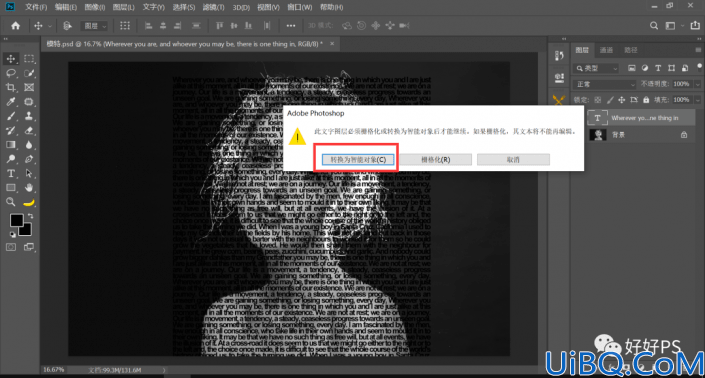Screen dimensions: 705x378
Task: Toggle lock position icon
Action: (x=622, y=100)
